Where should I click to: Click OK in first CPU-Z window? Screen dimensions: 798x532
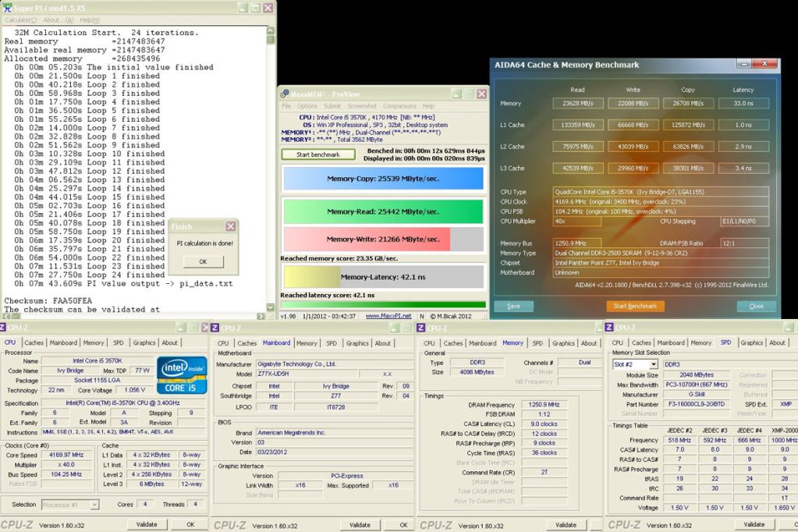pyautogui.click(x=190, y=524)
